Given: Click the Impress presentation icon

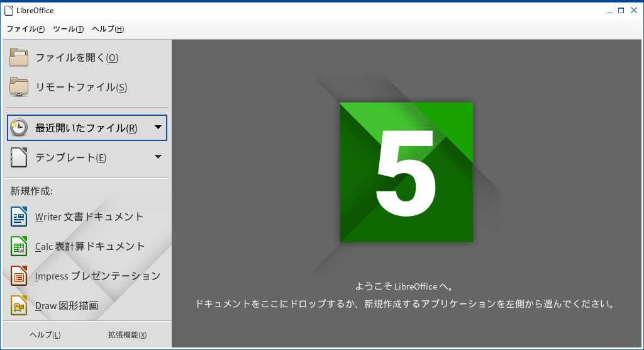Looking at the screenshot, I should pyautogui.click(x=19, y=276).
